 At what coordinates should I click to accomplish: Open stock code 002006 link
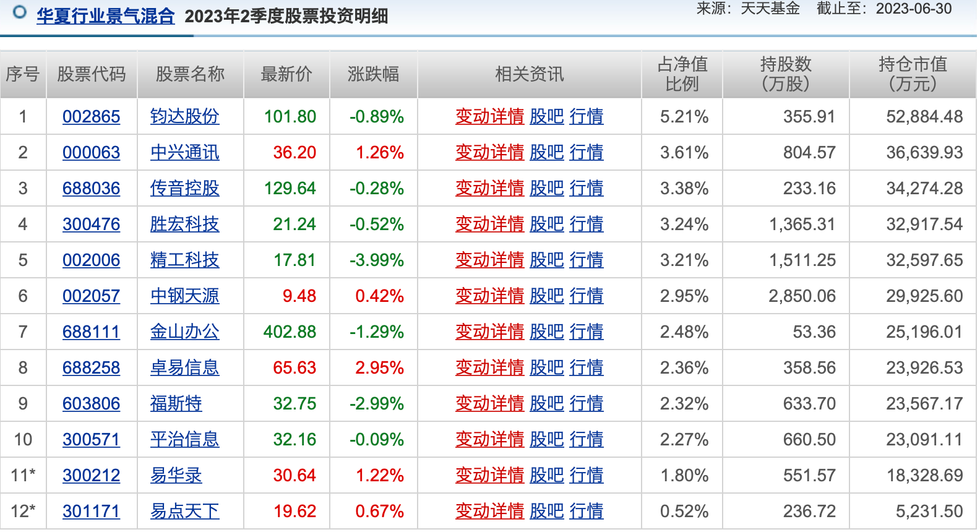click(x=91, y=260)
